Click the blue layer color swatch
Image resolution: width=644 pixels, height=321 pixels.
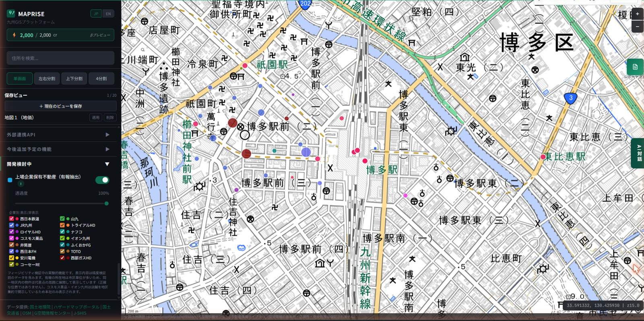point(10,180)
